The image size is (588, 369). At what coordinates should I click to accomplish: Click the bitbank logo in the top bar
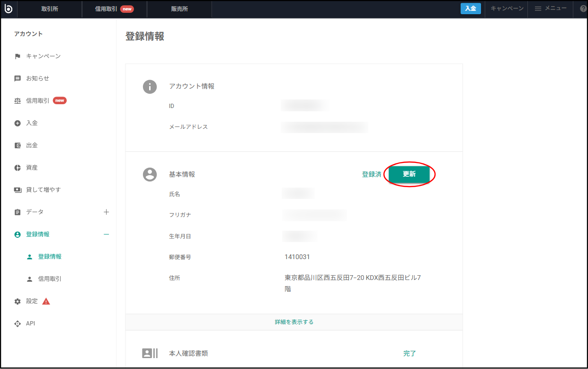(9, 9)
